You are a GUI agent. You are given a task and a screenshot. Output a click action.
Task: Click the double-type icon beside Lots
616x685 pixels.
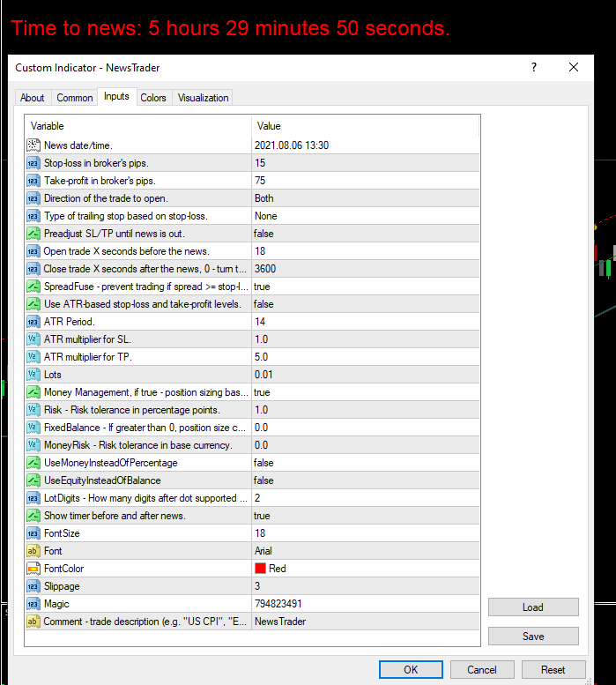point(33,375)
